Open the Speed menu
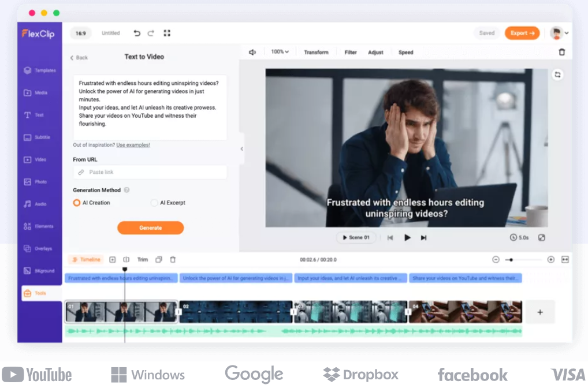588x388 pixels. click(x=405, y=53)
